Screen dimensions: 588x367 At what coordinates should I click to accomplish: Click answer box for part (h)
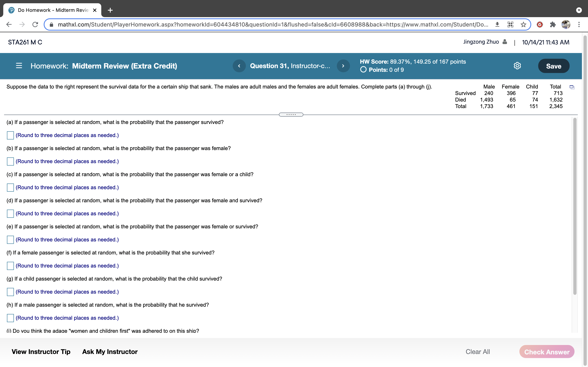coord(10,318)
